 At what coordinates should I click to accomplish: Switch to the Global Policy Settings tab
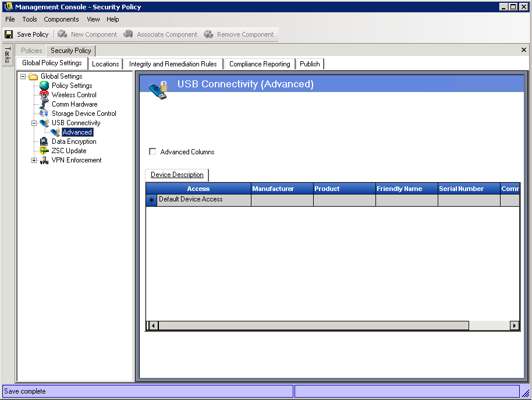point(52,63)
